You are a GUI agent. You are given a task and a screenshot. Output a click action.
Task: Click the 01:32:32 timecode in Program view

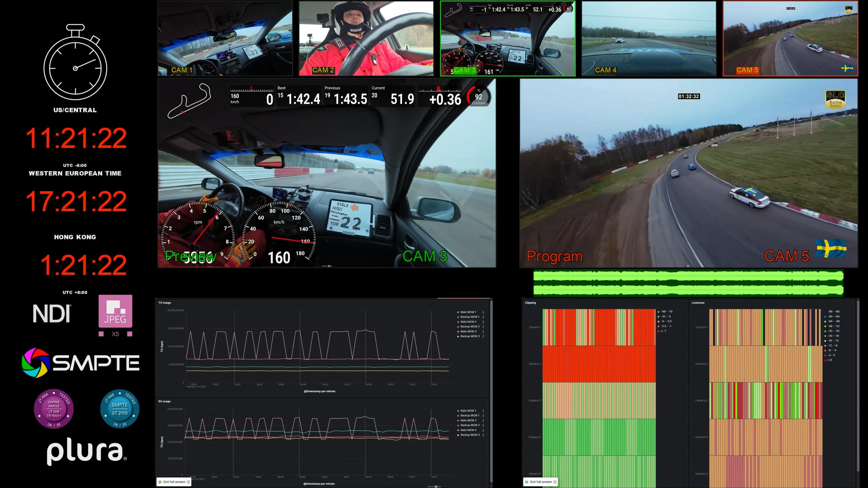coord(689,96)
